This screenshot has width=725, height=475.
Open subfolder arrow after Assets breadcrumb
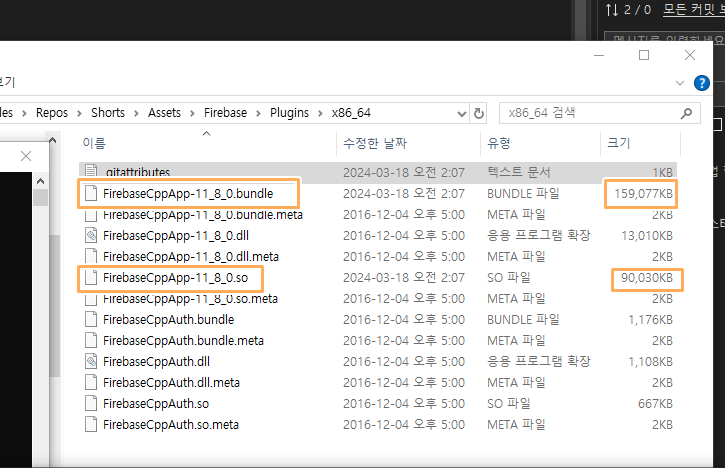pos(192,113)
